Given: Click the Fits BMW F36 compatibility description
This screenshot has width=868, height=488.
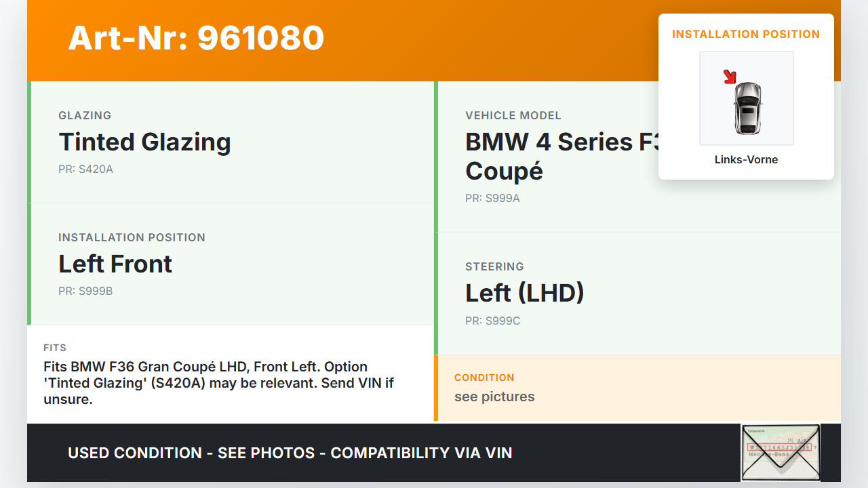Looking at the screenshot, I should point(218,383).
